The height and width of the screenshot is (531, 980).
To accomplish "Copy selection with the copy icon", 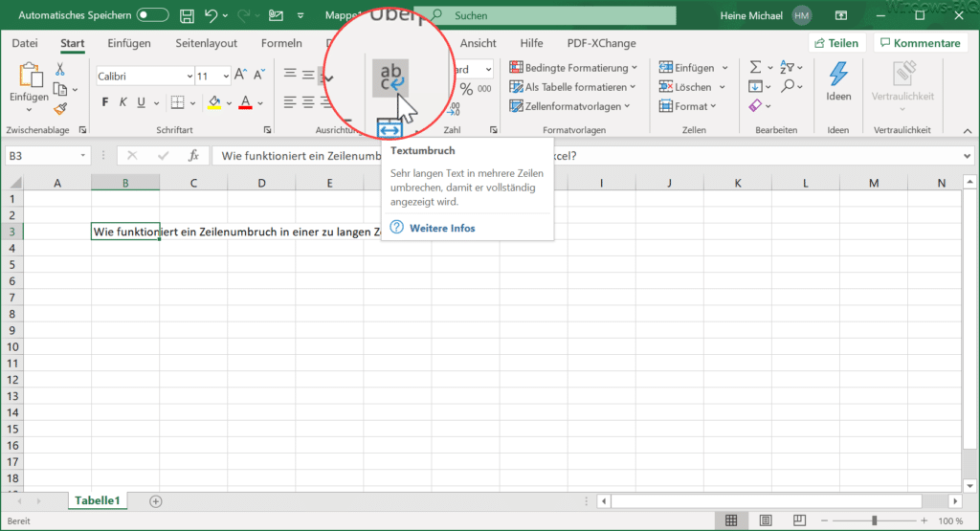I will coord(60,89).
